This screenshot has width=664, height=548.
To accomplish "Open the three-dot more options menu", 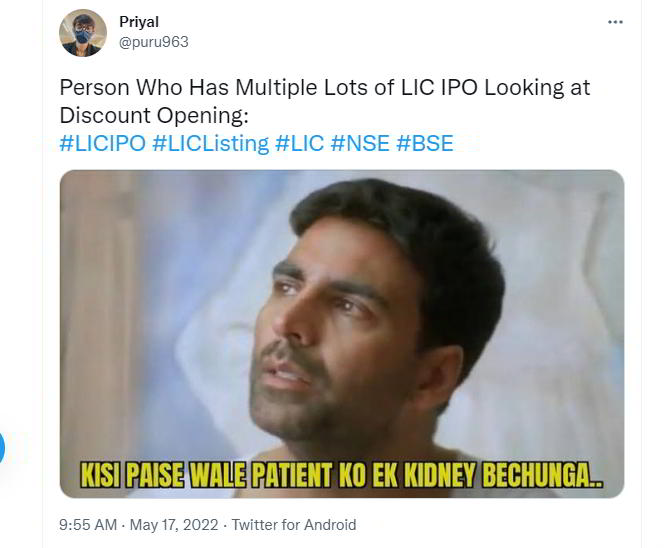I will click(615, 22).
